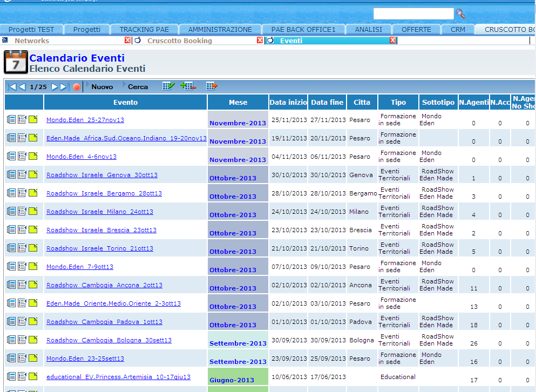Go to the previous page arrow
536x392 pixels.
pos(22,87)
